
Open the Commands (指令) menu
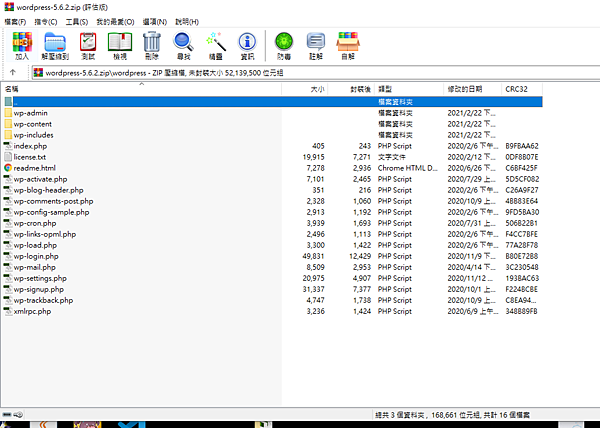46,22
